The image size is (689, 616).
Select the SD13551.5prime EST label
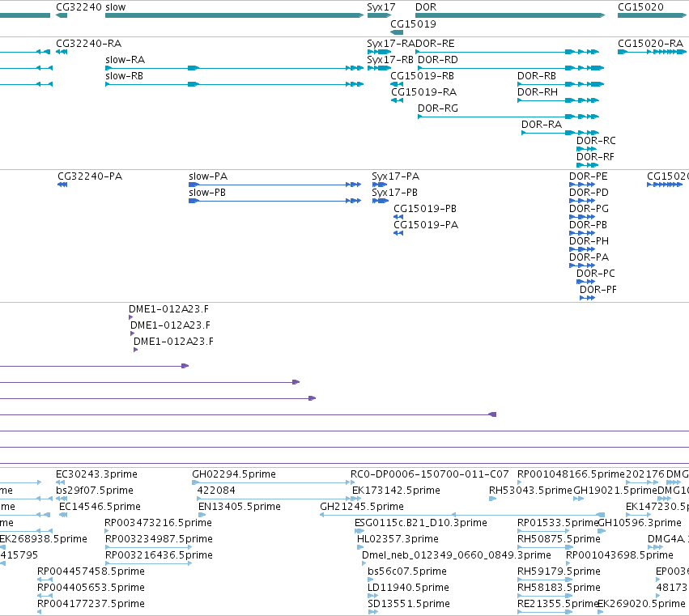tap(409, 605)
